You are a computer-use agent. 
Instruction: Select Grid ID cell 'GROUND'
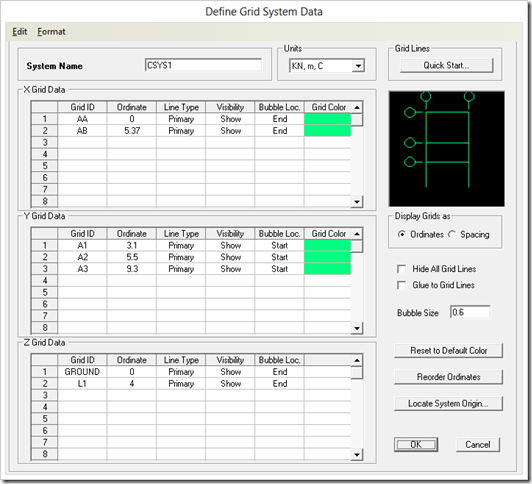pos(82,372)
